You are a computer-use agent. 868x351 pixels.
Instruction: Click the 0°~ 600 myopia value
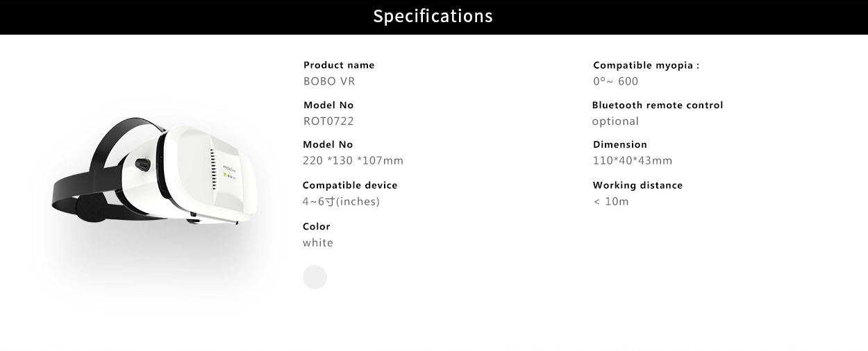pyautogui.click(x=615, y=81)
